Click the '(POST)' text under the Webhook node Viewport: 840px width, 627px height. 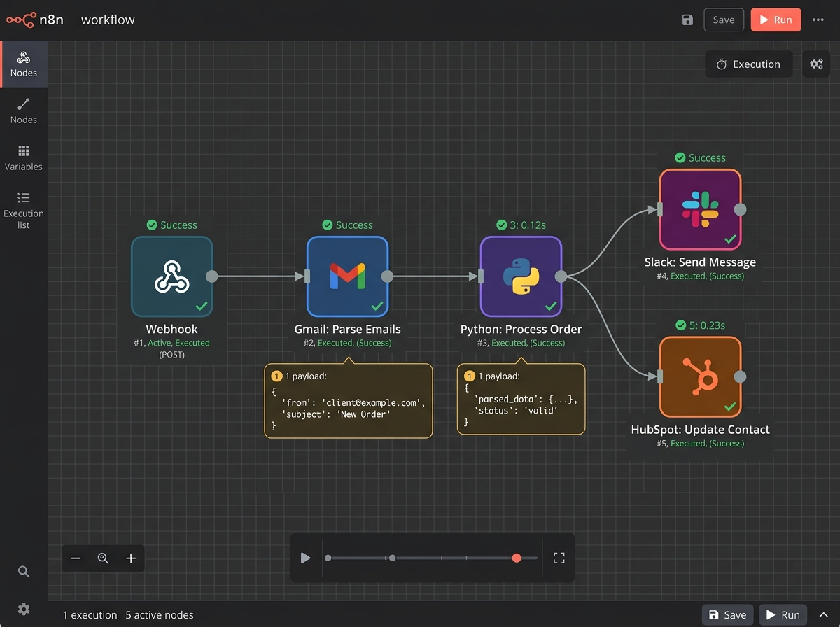point(171,355)
